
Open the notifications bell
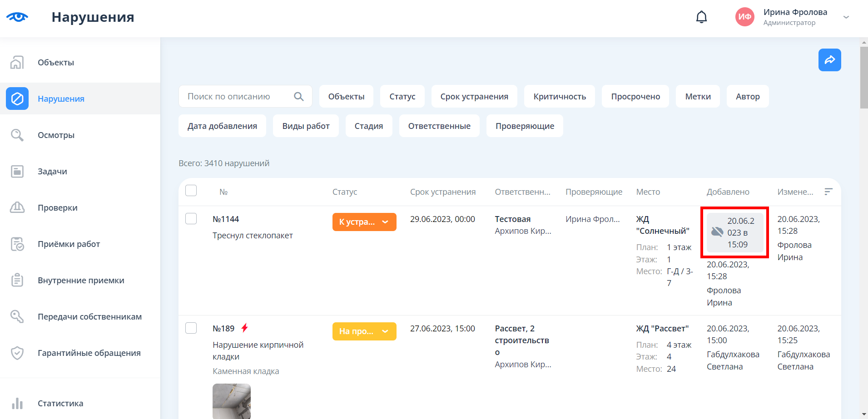tap(701, 17)
